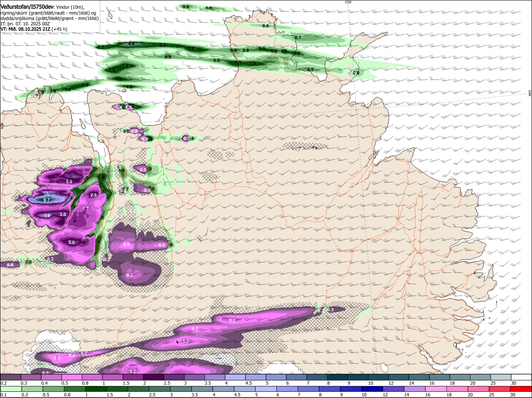
Task: Click purple scale swatch between 0.2 and 0.3
Action: click(x=10, y=377)
